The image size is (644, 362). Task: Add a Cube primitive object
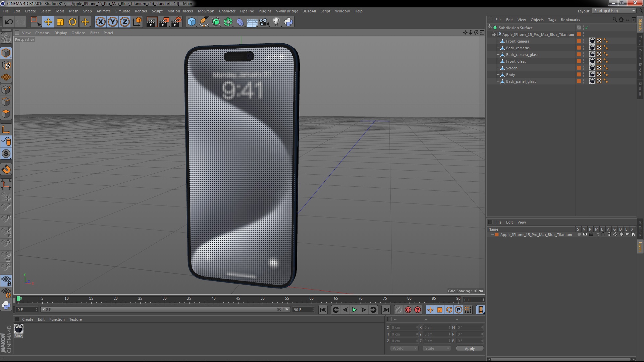pyautogui.click(x=192, y=22)
